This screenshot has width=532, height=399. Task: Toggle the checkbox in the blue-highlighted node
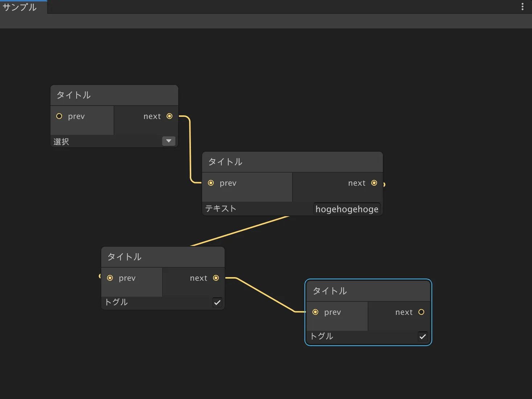coord(423,337)
